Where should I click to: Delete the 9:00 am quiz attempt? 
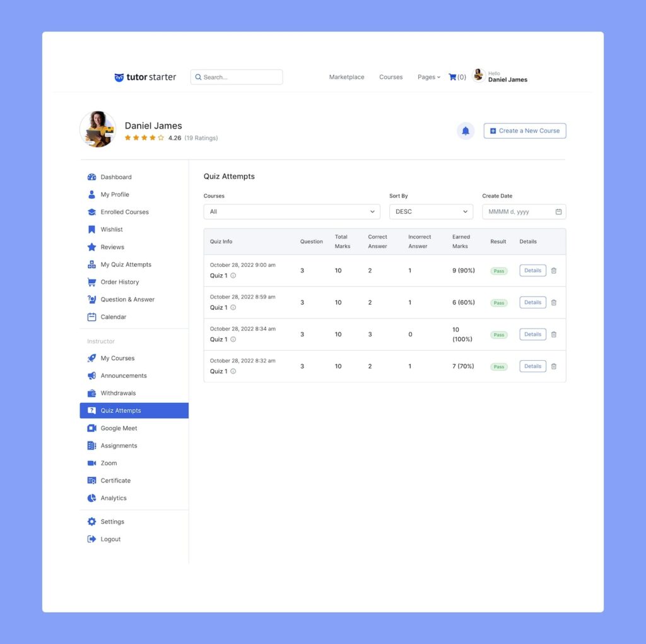tap(554, 270)
